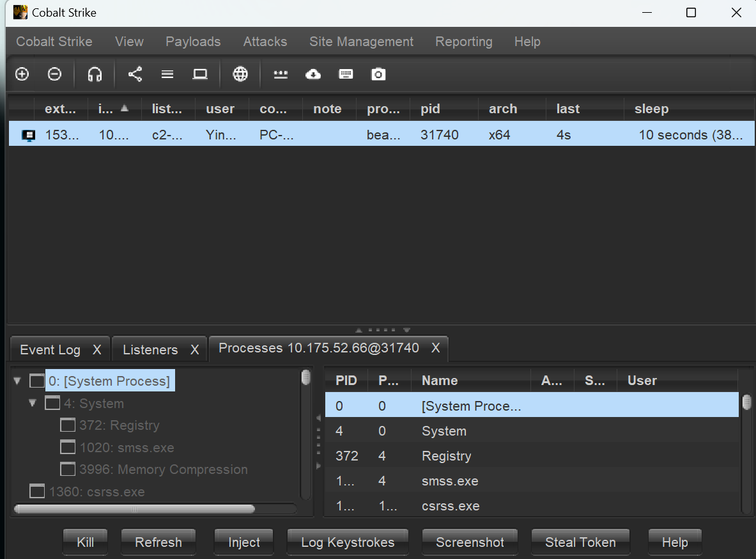Click the icon beside 3996: Memory Compression

coord(68,469)
